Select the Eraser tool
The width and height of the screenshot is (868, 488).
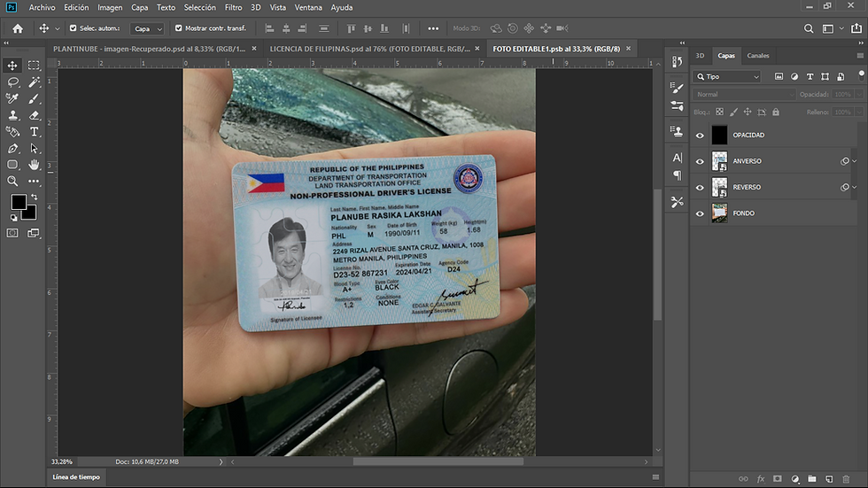click(34, 115)
